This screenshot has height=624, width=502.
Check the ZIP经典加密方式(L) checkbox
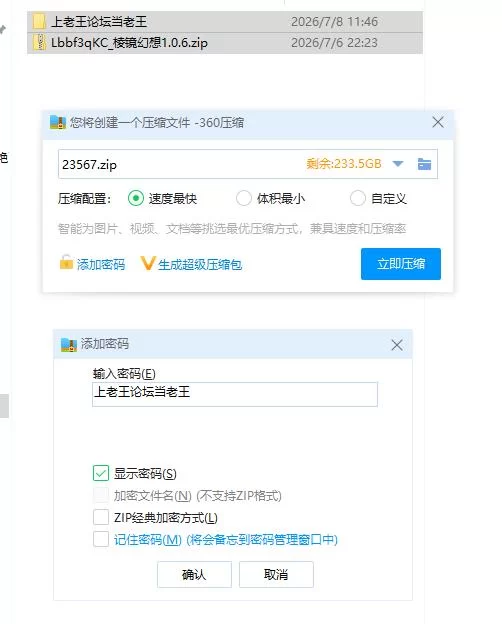101,517
